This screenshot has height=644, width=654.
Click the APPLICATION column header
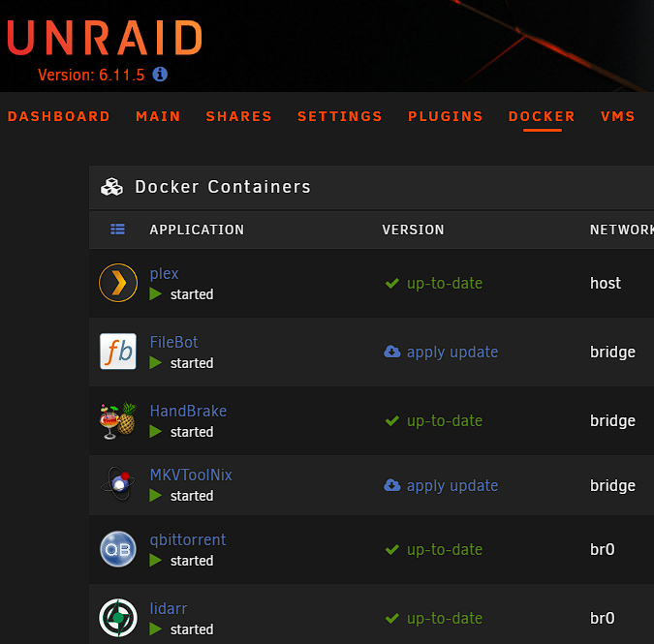(197, 230)
